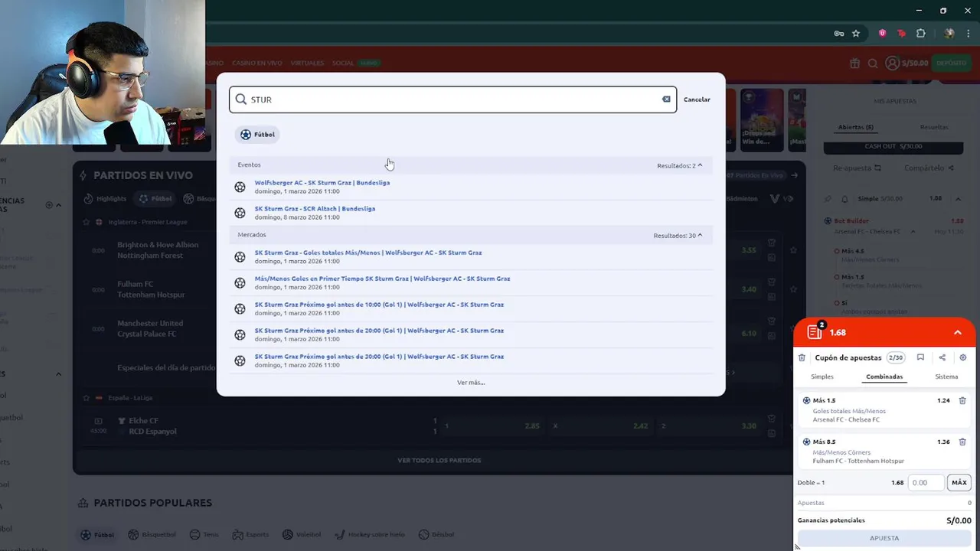The image size is (980, 551).
Task: Click into the STUR search input field
Action: pos(452,99)
